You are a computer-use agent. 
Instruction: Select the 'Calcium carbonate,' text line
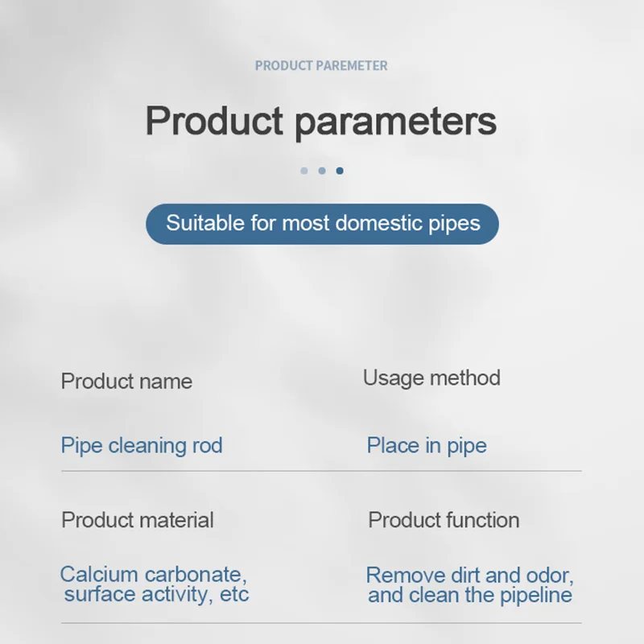pos(154,574)
